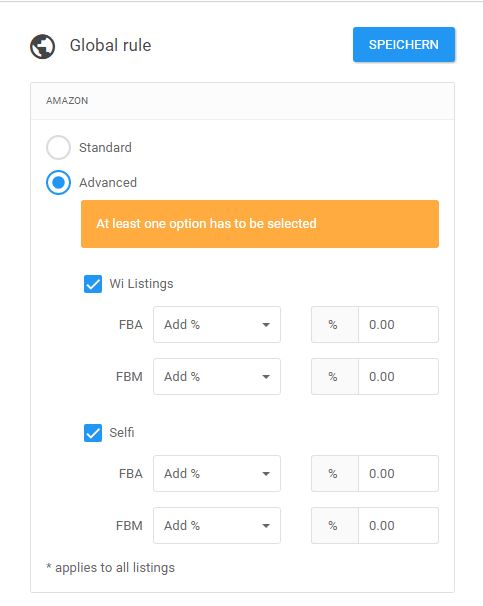Click the SPEICHERN save button
This screenshot has width=483, height=606.
tap(403, 44)
